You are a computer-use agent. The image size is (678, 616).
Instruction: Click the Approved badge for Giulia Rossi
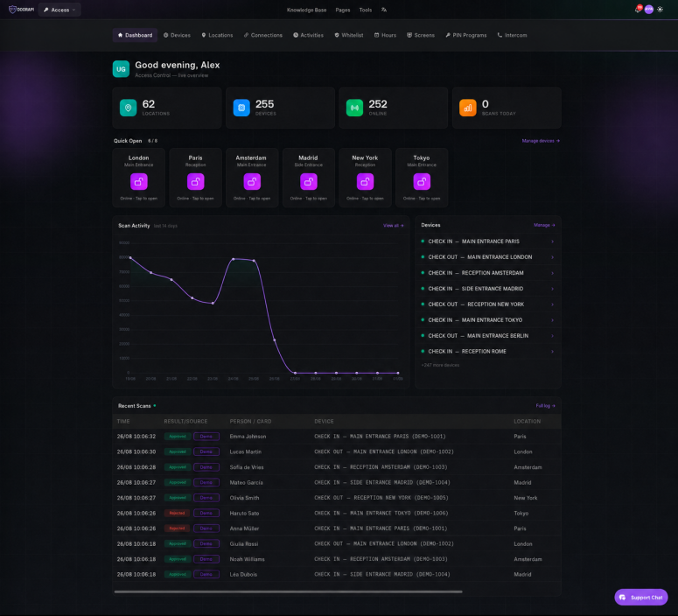tap(178, 543)
